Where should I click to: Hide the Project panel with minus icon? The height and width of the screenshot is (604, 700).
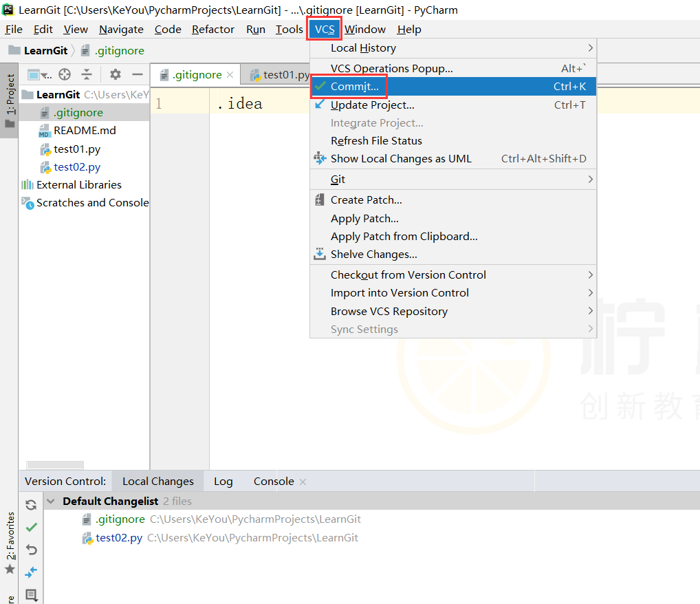(x=138, y=74)
